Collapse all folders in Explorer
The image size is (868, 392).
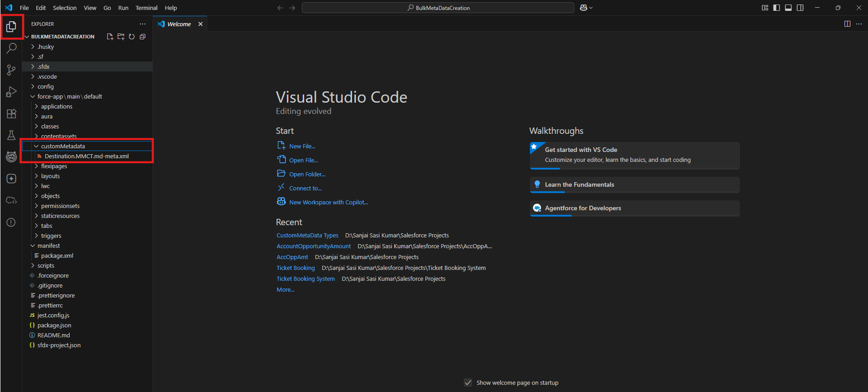[x=143, y=37]
